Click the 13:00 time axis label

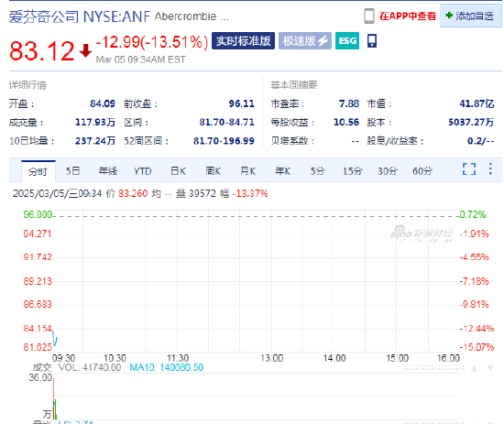[x=271, y=358]
